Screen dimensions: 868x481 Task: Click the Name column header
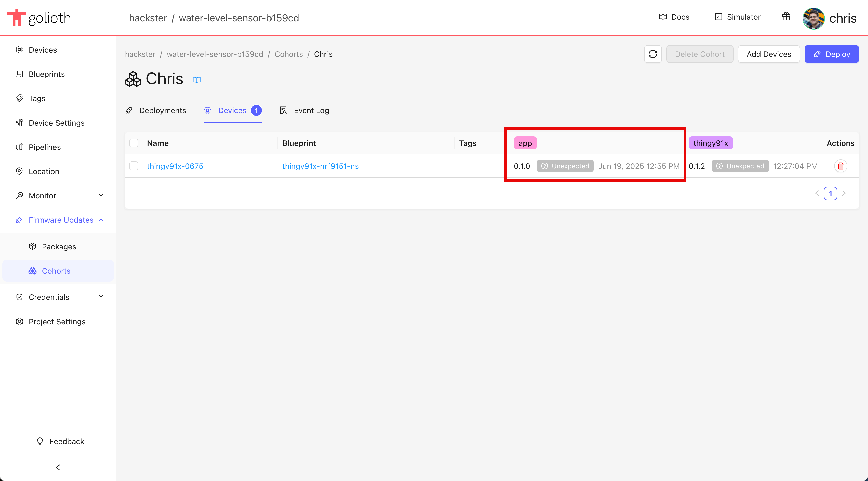158,143
